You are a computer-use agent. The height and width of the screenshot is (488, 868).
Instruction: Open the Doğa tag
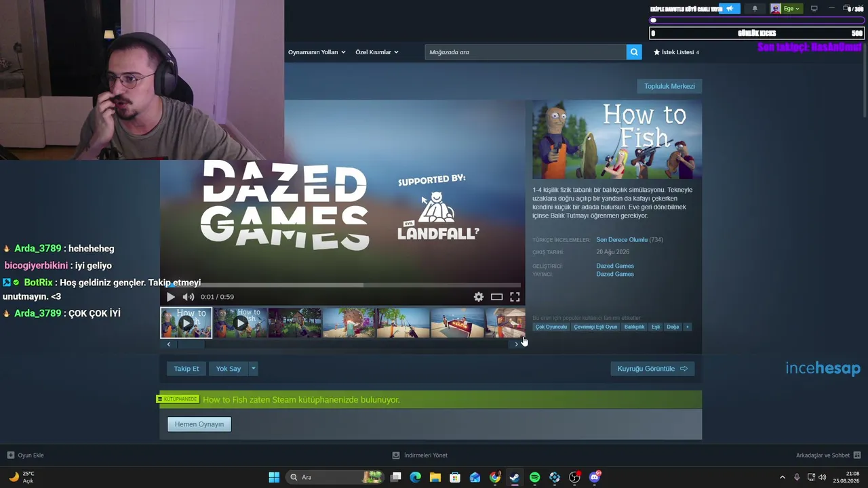click(x=673, y=327)
